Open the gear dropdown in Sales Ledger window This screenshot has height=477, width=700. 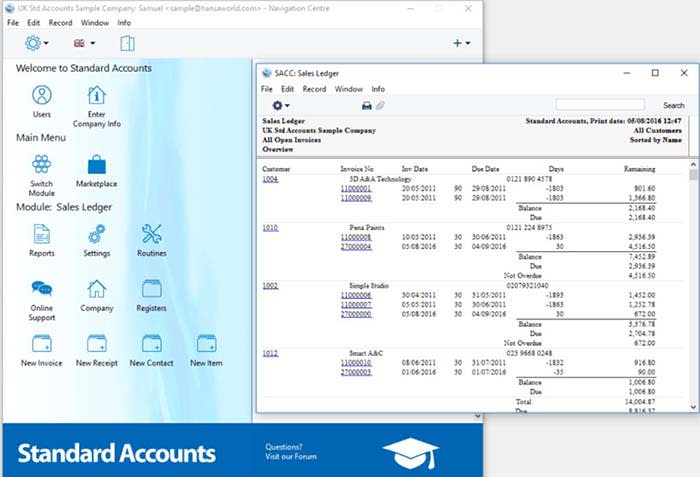(281, 105)
